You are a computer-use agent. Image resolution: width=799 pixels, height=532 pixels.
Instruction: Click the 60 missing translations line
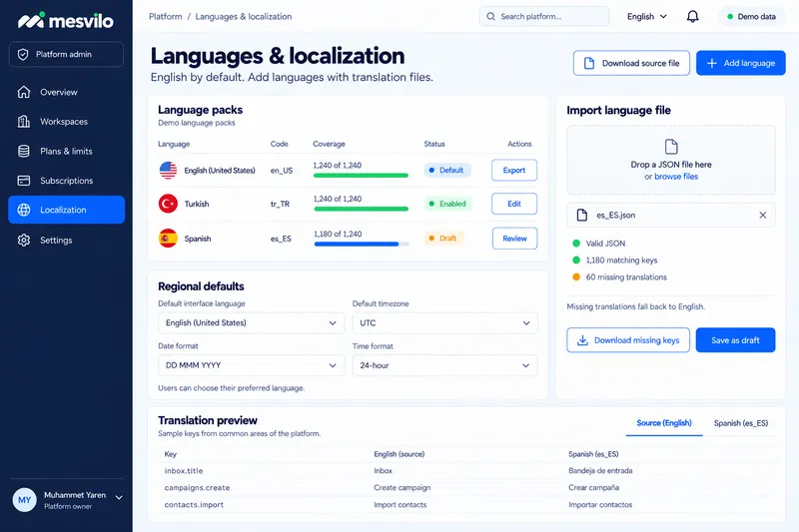click(x=619, y=276)
